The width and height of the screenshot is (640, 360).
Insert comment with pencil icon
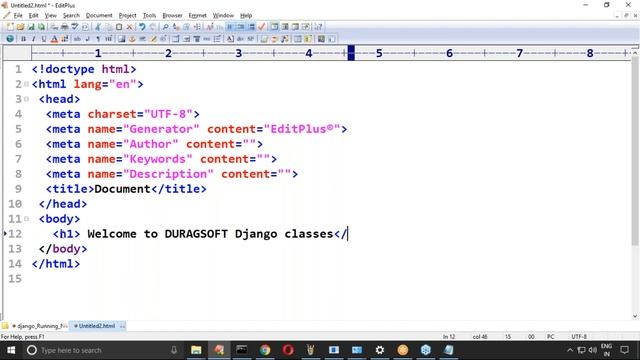pos(153,39)
